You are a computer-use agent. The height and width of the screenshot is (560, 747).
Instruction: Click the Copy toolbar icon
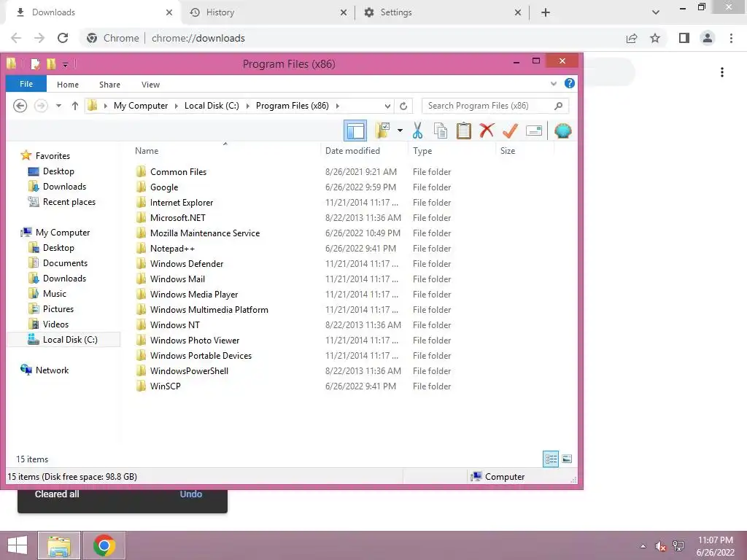point(441,131)
